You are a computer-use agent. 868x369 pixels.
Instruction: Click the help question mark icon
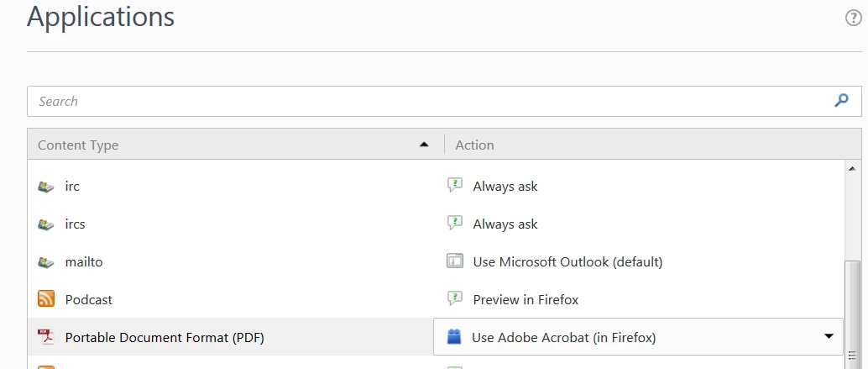(x=854, y=18)
